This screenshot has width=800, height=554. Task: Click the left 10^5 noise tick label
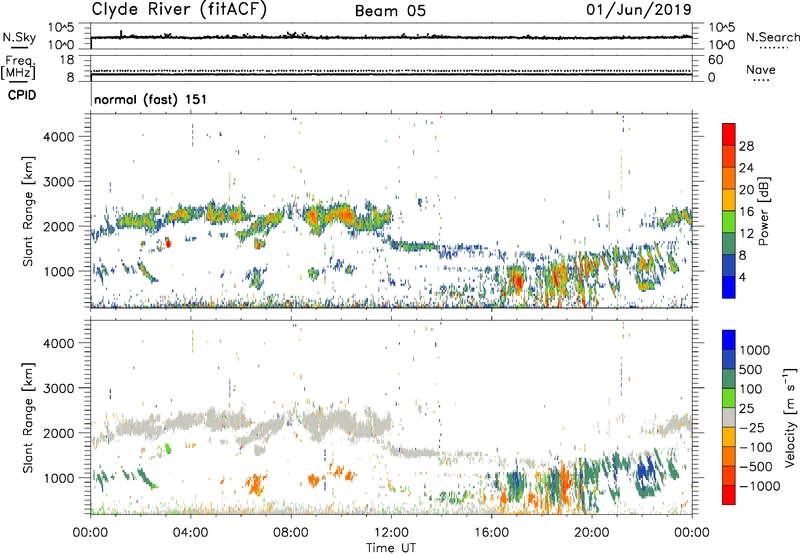[x=61, y=27]
